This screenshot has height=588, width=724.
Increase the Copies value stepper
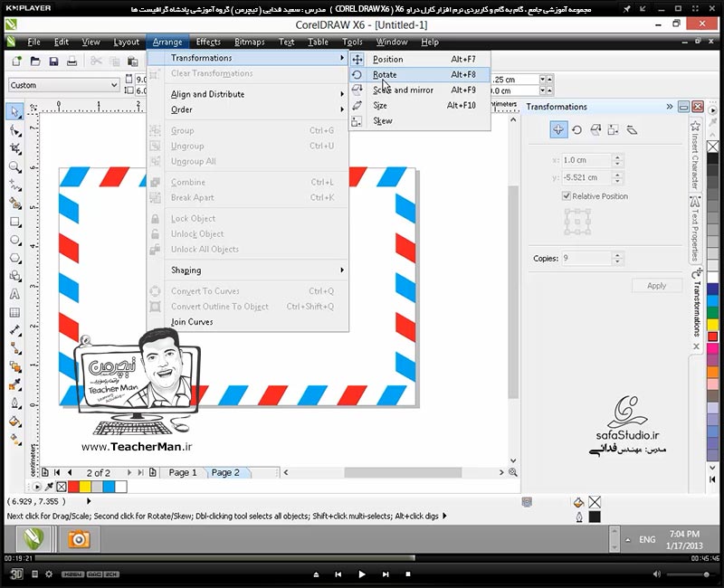pos(618,255)
